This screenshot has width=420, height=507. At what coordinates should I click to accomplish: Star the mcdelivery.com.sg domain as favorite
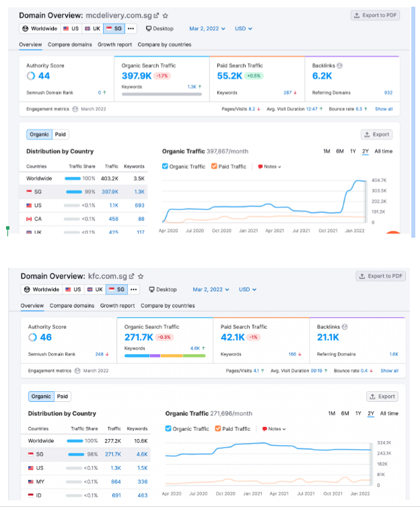click(x=165, y=15)
